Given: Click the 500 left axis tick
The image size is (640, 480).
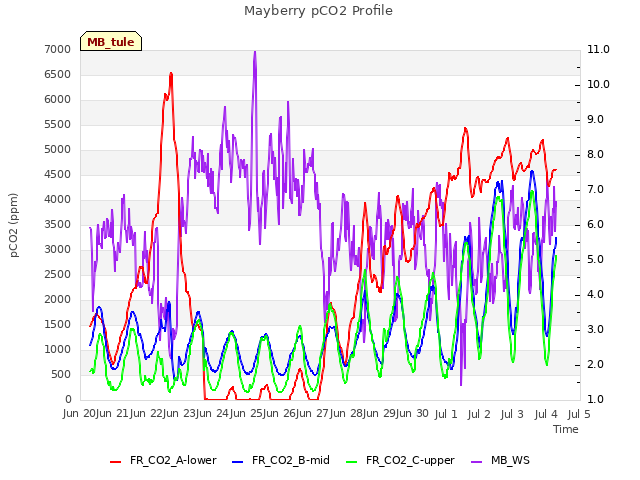Looking at the screenshot, I should pos(61,375).
